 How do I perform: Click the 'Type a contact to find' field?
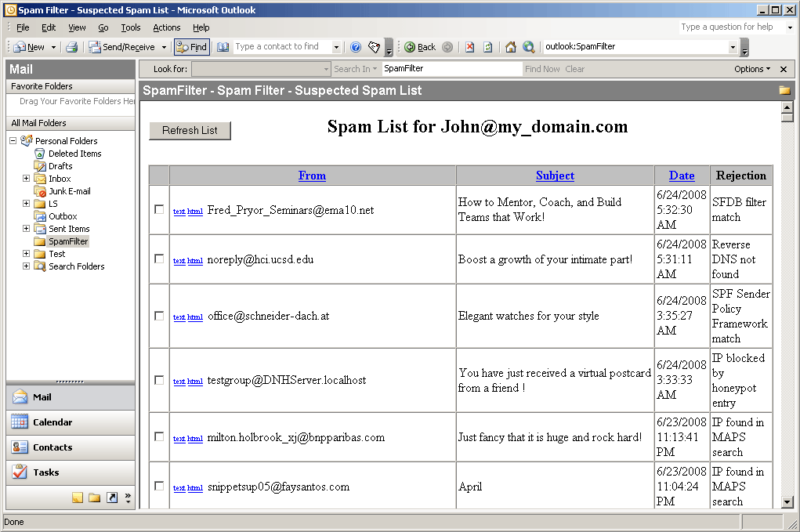pyautogui.click(x=282, y=47)
